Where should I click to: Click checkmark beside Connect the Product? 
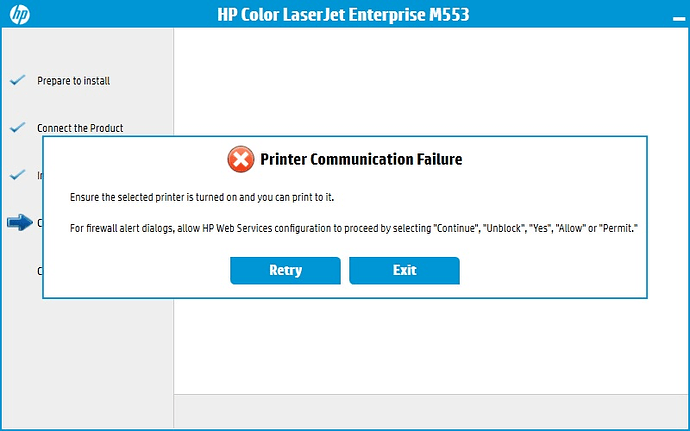coord(18,128)
